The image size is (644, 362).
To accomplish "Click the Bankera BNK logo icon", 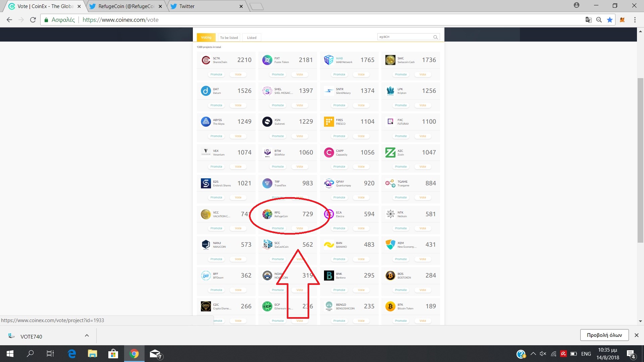I will click(x=329, y=276).
